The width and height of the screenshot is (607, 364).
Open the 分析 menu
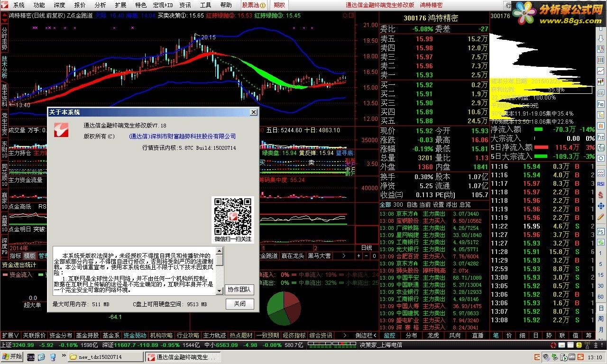100,5
